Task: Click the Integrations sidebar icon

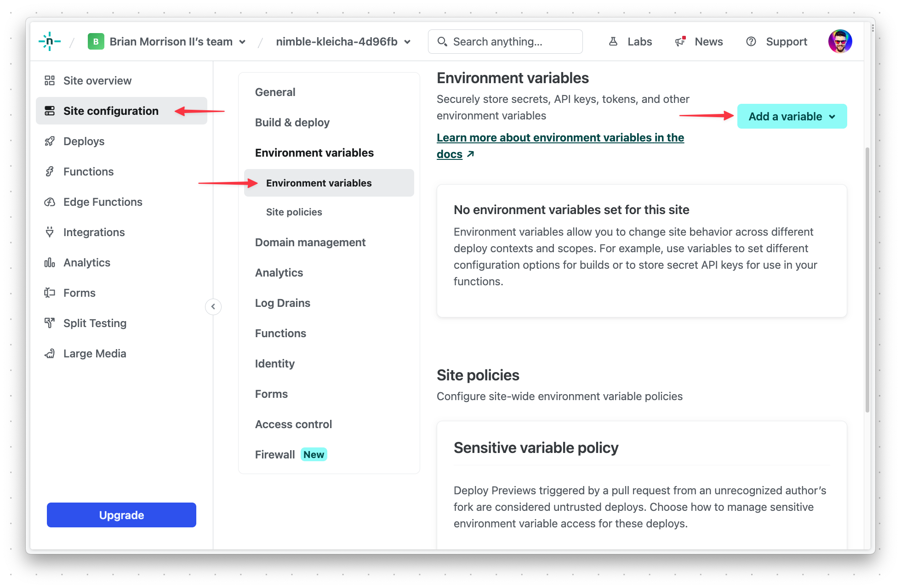Action: click(49, 232)
